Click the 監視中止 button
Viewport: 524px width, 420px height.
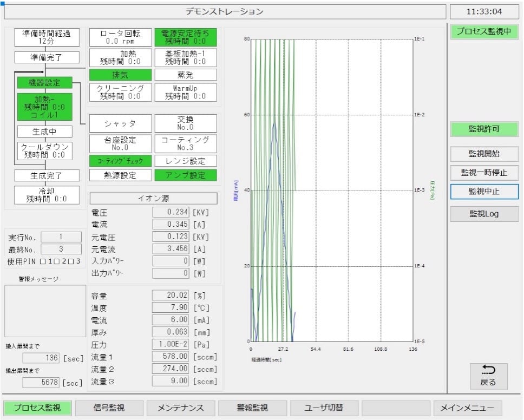click(484, 192)
